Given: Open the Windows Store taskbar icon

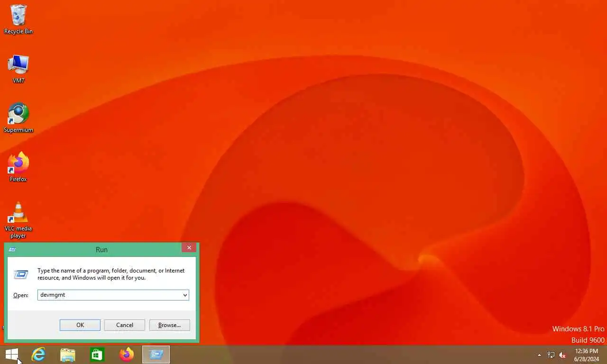Looking at the screenshot, I should tap(97, 354).
